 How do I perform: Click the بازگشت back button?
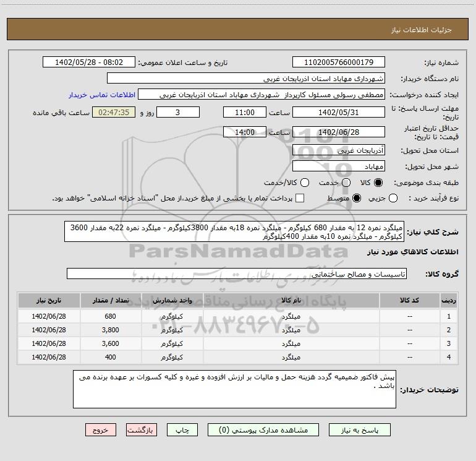tap(142, 430)
